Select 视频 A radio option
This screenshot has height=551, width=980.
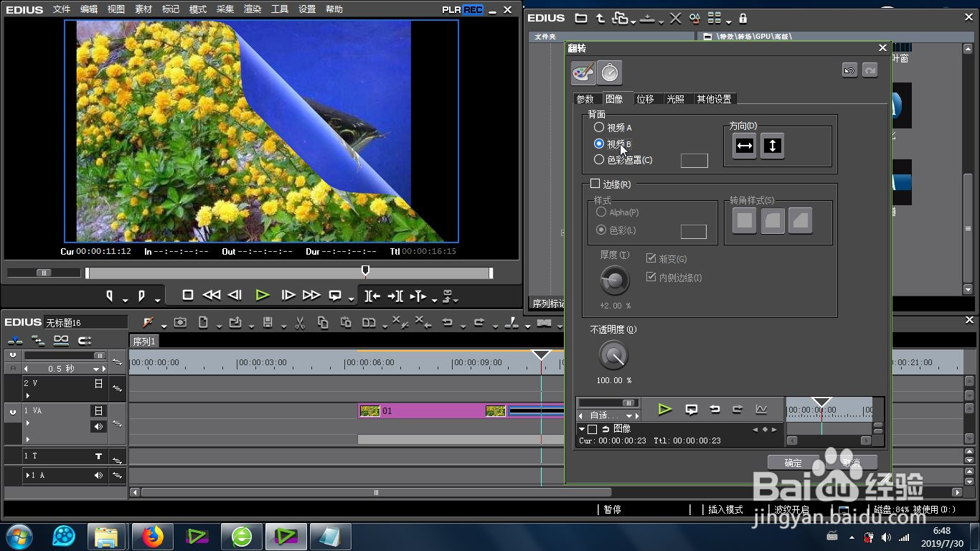pyautogui.click(x=599, y=127)
